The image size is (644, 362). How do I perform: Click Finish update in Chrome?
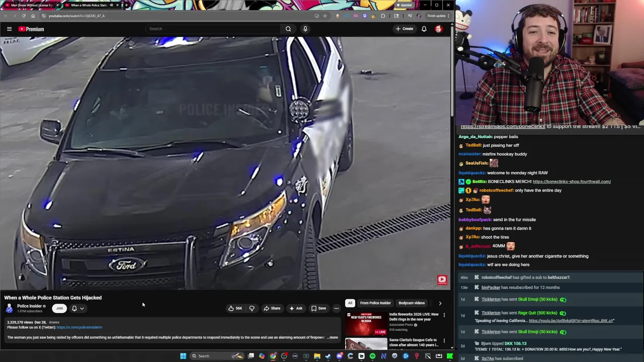436,16
